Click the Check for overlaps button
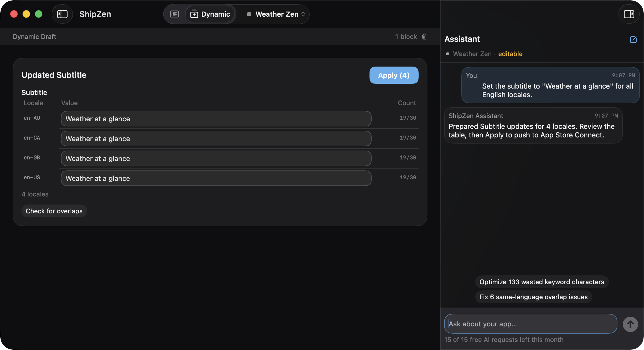The image size is (644, 350). (x=54, y=211)
